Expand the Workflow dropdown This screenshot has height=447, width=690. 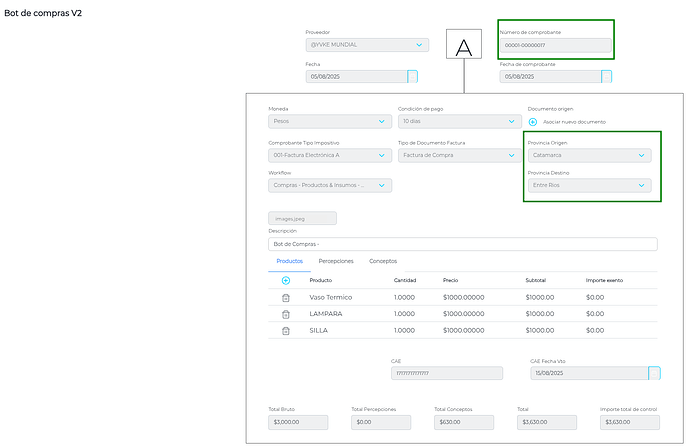pos(330,185)
